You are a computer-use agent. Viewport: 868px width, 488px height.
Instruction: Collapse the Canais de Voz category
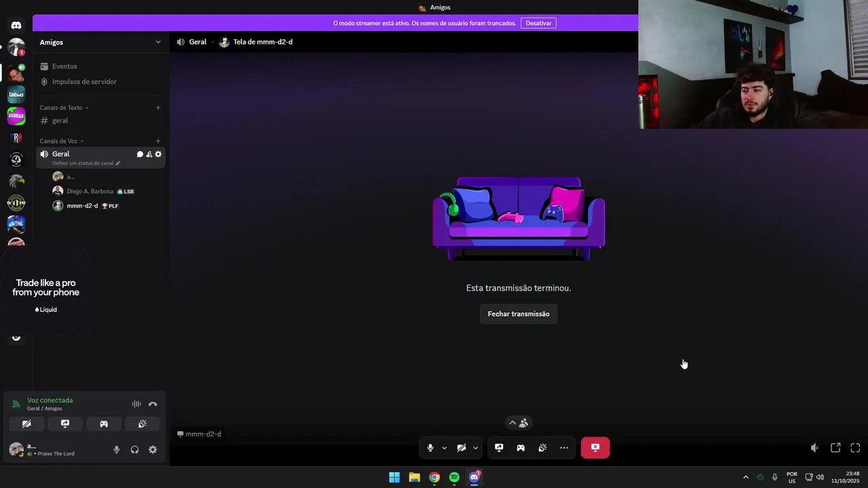[x=62, y=141]
